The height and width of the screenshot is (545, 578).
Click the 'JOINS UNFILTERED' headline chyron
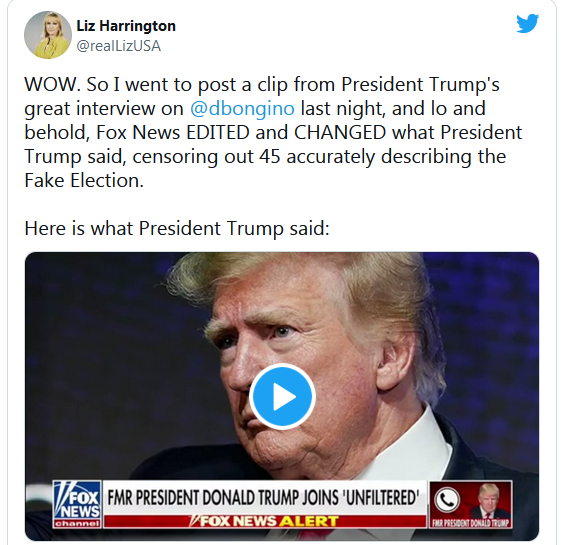264,498
